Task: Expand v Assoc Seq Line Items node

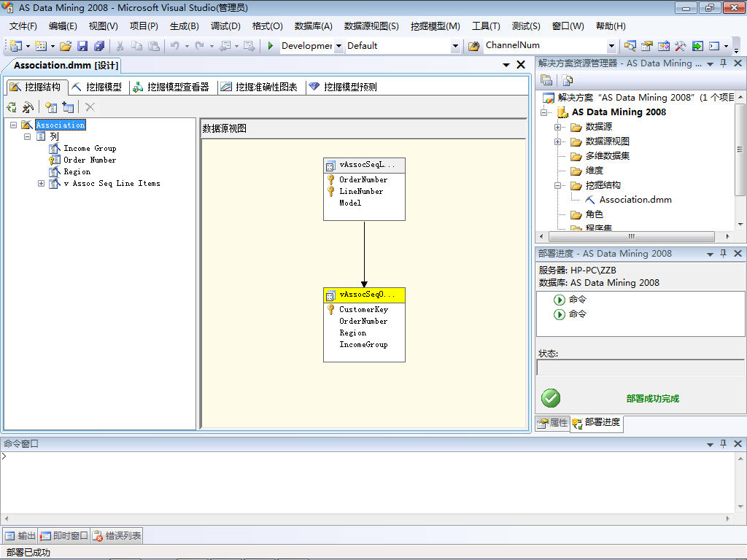Action: [41, 183]
